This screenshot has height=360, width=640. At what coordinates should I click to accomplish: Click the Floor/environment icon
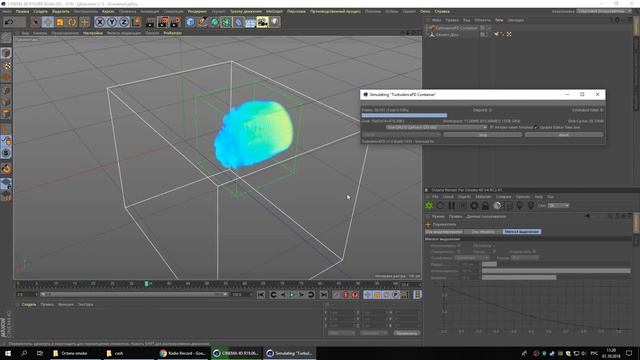point(250,22)
